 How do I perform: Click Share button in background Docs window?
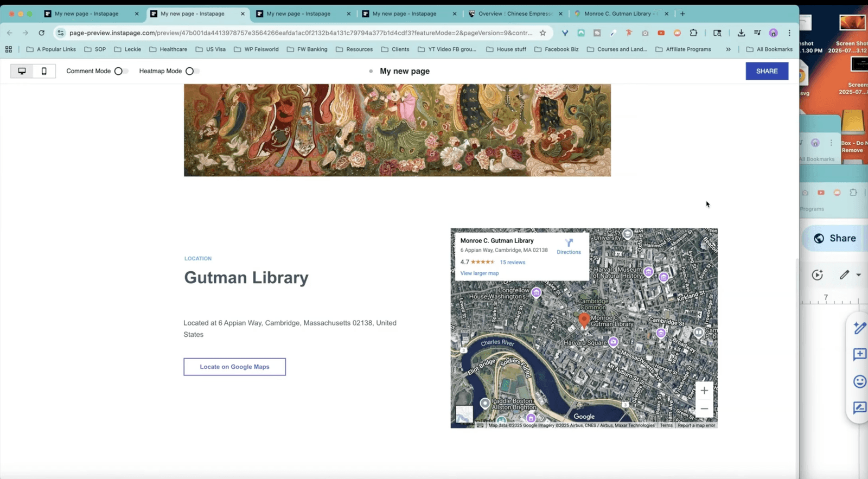[x=835, y=238]
